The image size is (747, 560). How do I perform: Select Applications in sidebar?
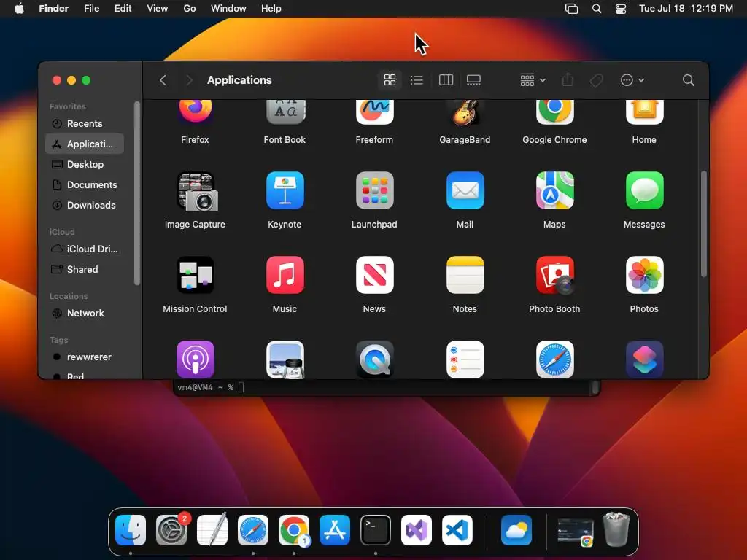(x=85, y=144)
